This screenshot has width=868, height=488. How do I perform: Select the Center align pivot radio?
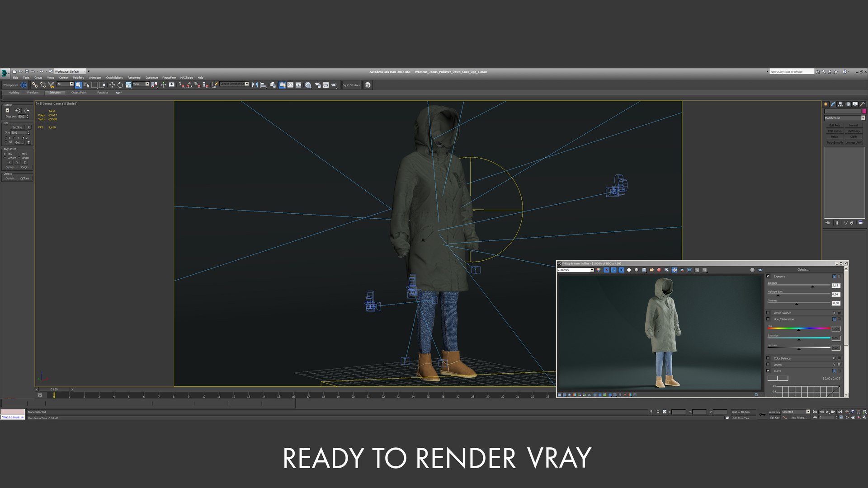(x=5, y=158)
